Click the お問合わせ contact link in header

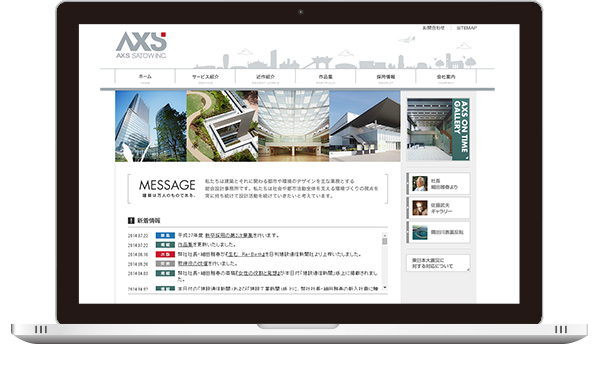[x=434, y=28]
